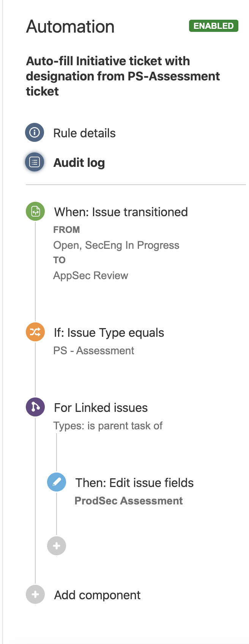Viewport: 249px width, 644px height.
Task: Click the purple Linked issues branch icon
Action: (x=35, y=407)
